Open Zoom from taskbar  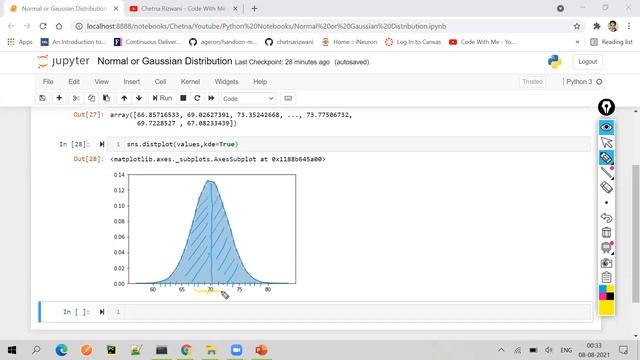[236, 350]
